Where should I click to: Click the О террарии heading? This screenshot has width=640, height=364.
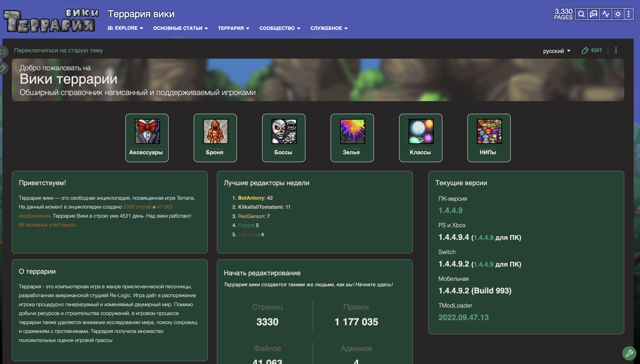[37, 272]
